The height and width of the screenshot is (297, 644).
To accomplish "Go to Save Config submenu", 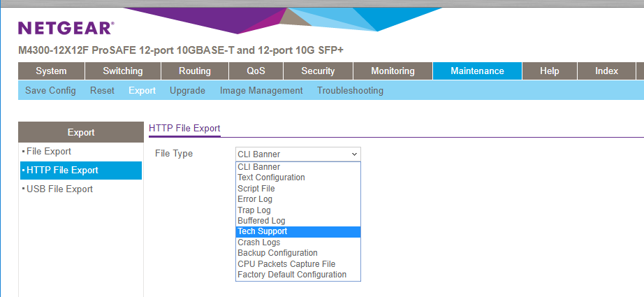I will 50,90.
